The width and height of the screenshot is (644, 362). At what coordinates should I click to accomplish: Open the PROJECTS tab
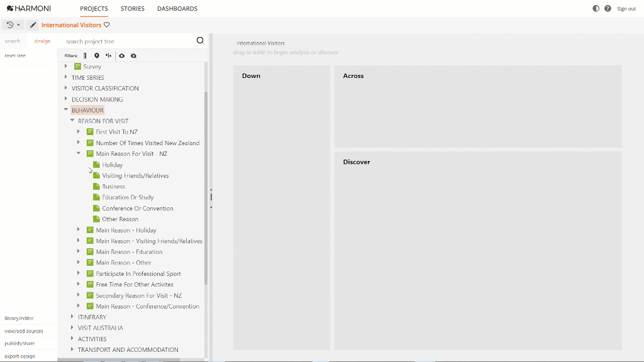point(94,9)
